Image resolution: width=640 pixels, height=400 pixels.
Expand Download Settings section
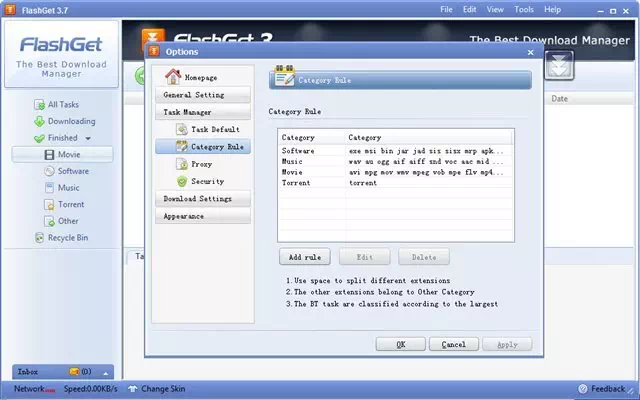(x=203, y=198)
